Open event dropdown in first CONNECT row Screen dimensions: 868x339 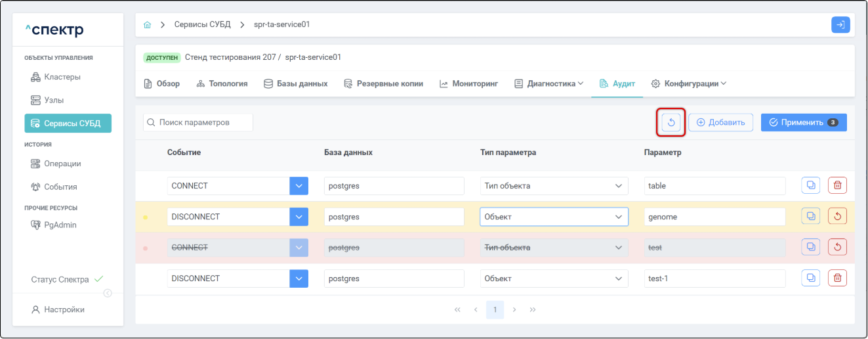click(299, 186)
